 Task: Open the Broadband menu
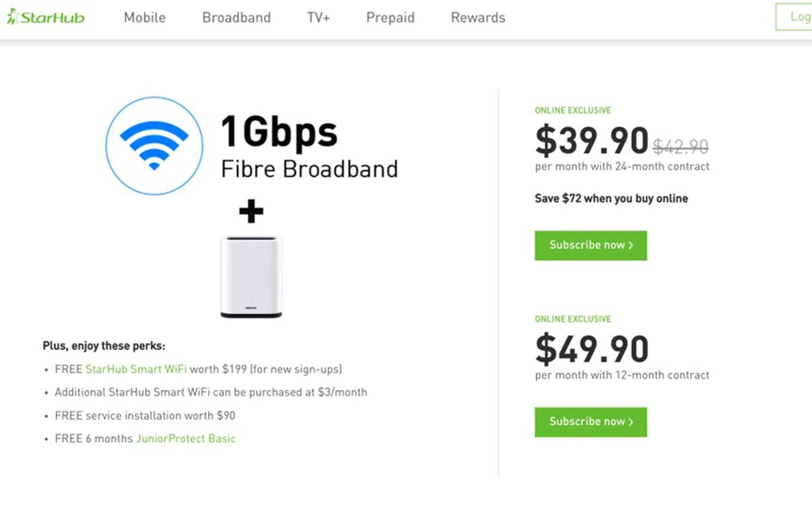coord(236,17)
